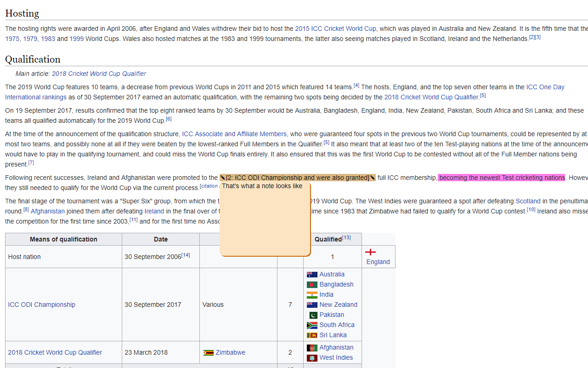Viewport: 588px width, 368px height.
Task: Click the '23 March 2018' date cell
Action: coord(161,352)
